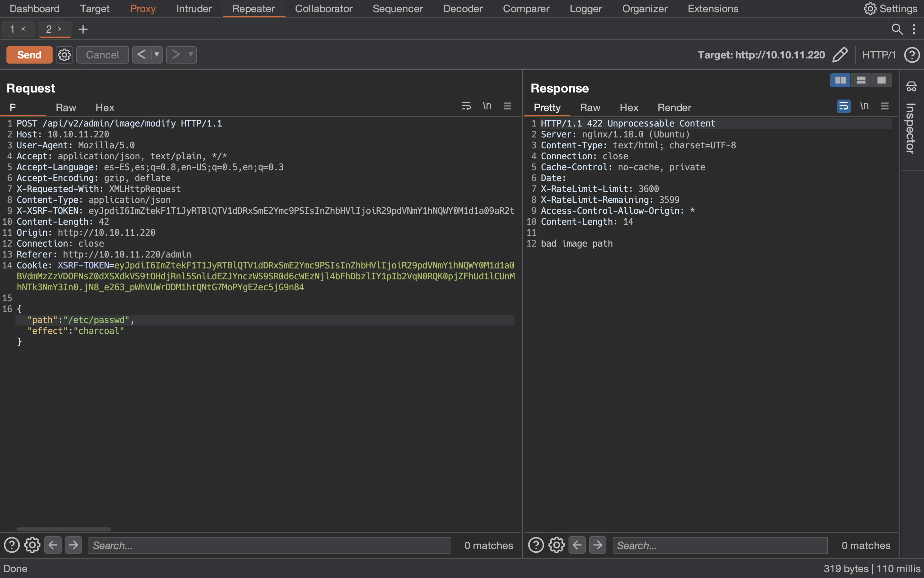This screenshot has height=578, width=924.
Task: Click Target http://10.10.11.220 label
Action: click(x=761, y=55)
